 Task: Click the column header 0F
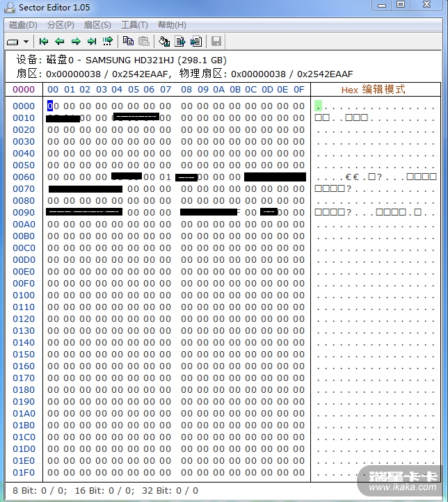(x=298, y=89)
